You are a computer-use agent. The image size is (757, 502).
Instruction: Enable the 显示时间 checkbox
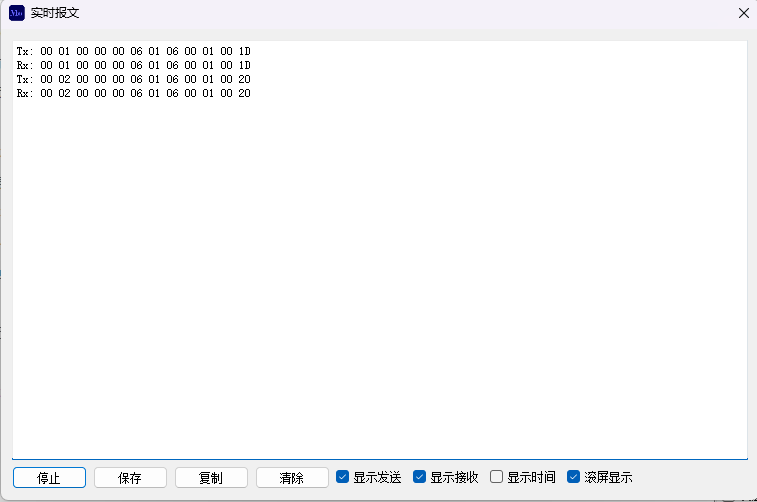pos(497,477)
